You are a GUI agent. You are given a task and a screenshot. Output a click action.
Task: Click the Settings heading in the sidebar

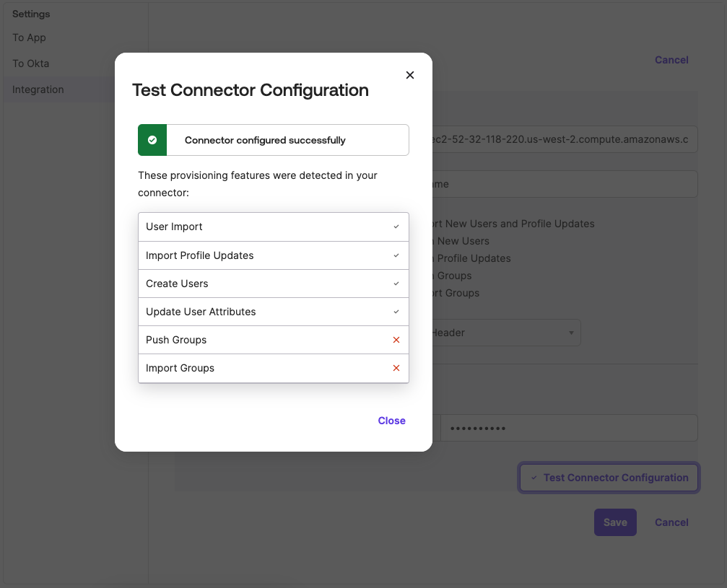point(31,14)
